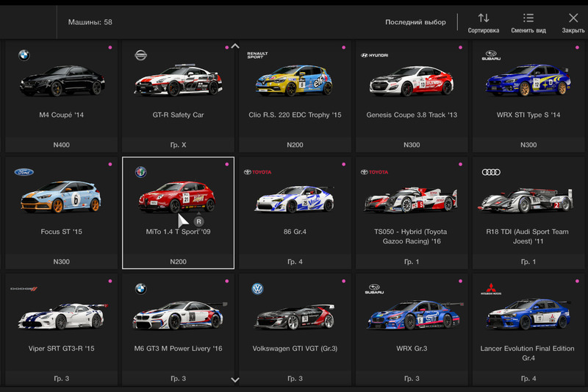The width and height of the screenshot is (588, 392).
Task: Click the Гр. 1 label under TS050 Hybrid
Action: [412, 262]
